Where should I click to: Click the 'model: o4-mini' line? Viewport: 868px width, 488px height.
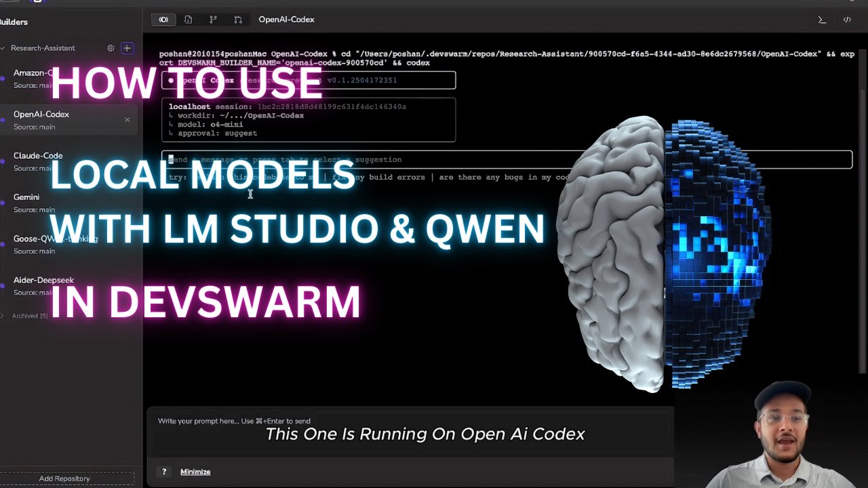pos(206,125)
